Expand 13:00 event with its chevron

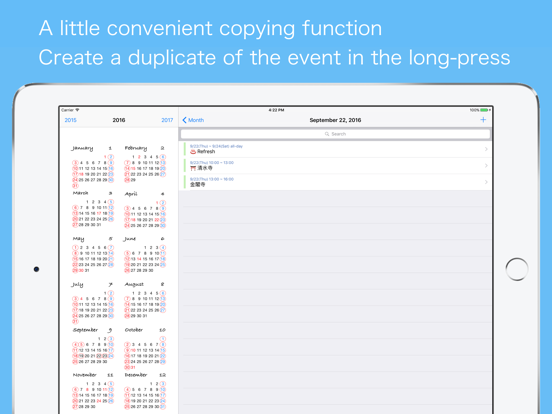pos(486,182)
